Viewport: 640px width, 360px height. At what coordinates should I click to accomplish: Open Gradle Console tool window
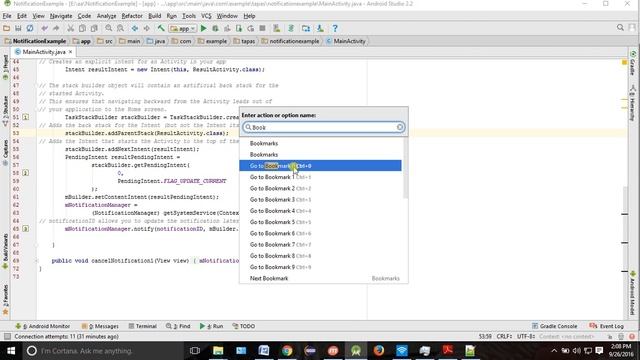554,326
